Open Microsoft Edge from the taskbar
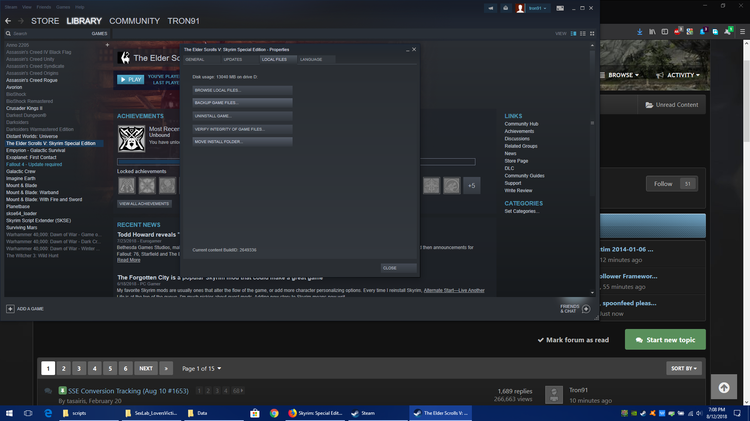Viewport: 750px width, 421px height. [48, 413]
